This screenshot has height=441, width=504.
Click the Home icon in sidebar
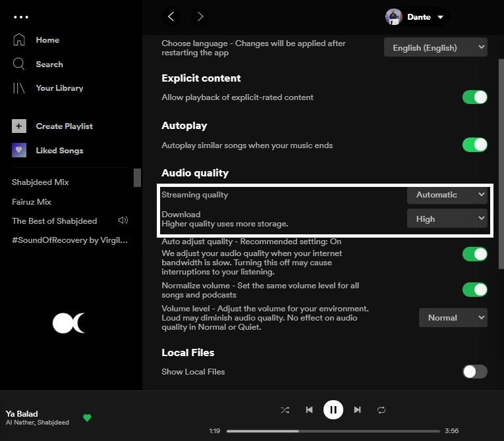tap(19, 40)
